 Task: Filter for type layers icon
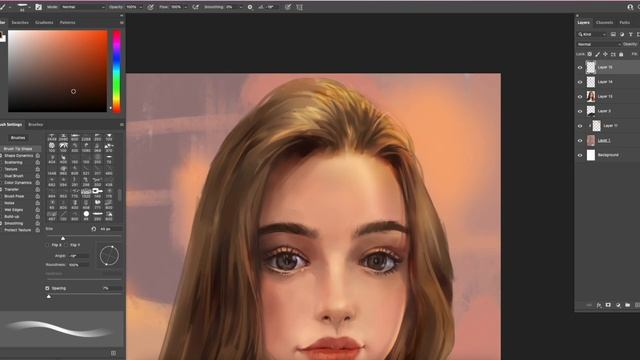tap(631, 35)
